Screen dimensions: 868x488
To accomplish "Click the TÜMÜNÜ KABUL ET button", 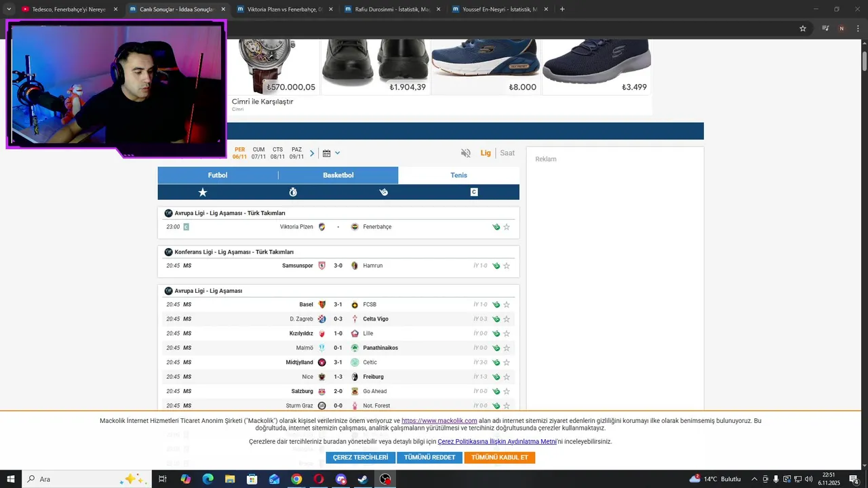I will [500, 457].
